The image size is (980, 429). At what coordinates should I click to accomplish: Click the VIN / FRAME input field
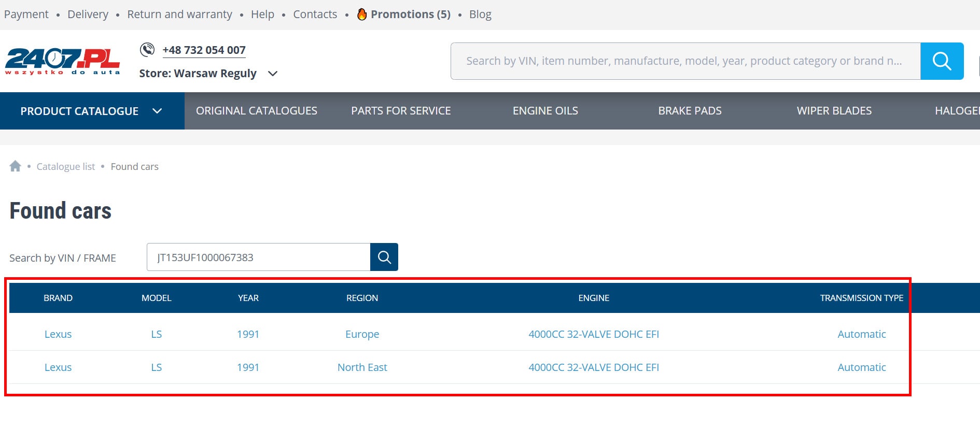coord(258,257)
